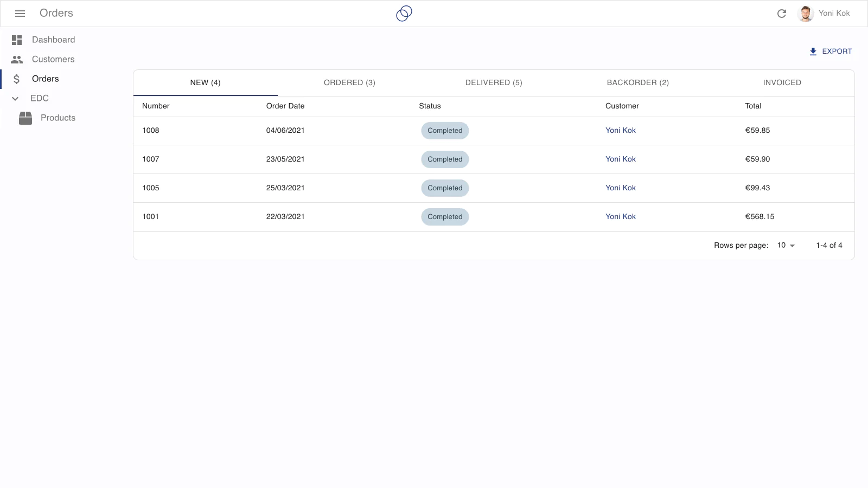Open the Backorder (2) tab
This screenshot has width=868, height=488.
(x=637, y=83)
